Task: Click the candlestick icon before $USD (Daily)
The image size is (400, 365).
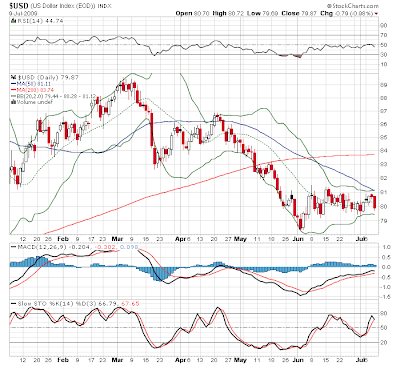Action: tap(13, 77)
